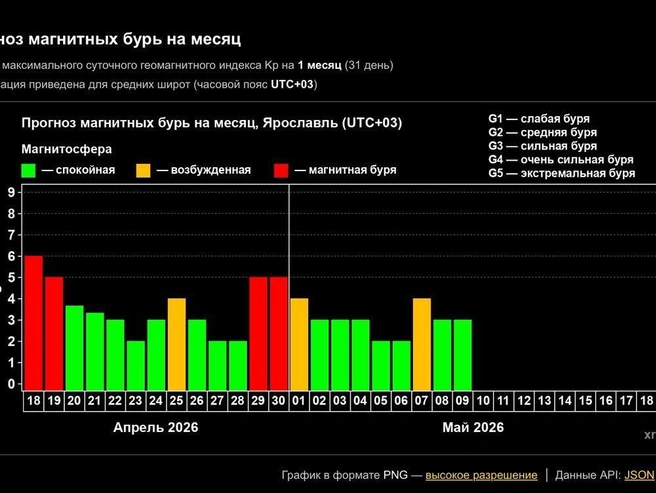Screen dimensions: 656x493
Task: Click the Магнитосфера legend heading
Action: 67,149
